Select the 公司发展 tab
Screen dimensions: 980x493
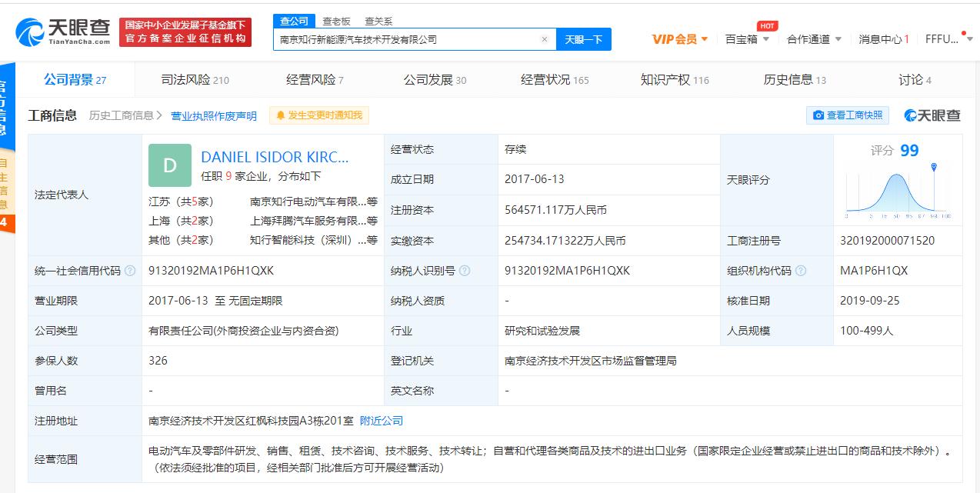pyautogui.click(x=435, y=80)
